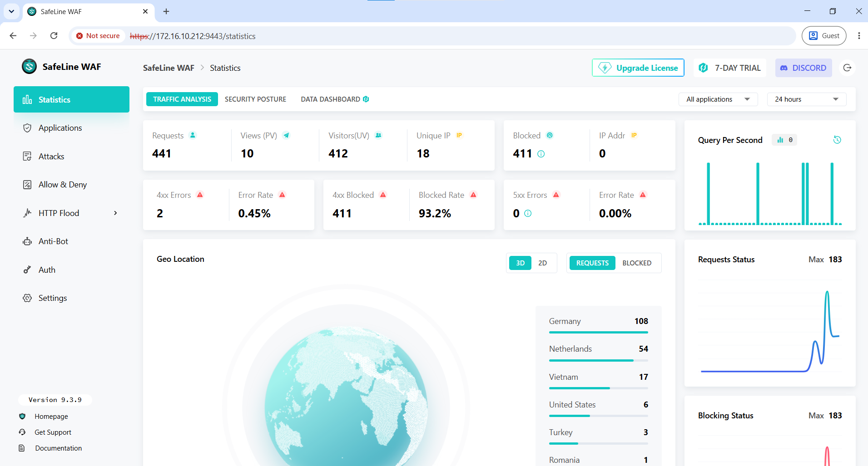Click the Visitors(UV) people icon
Viewport: 868px width, 466px height.
(378, 135)
